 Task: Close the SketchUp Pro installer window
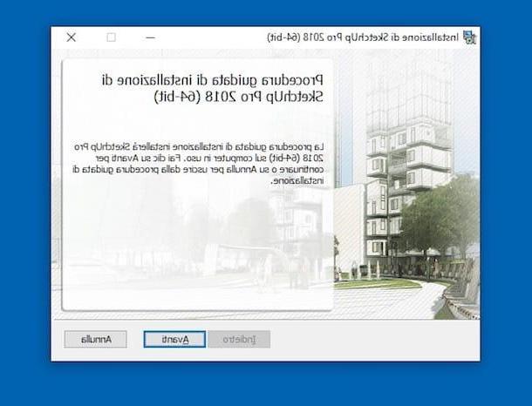click(72, 37)
